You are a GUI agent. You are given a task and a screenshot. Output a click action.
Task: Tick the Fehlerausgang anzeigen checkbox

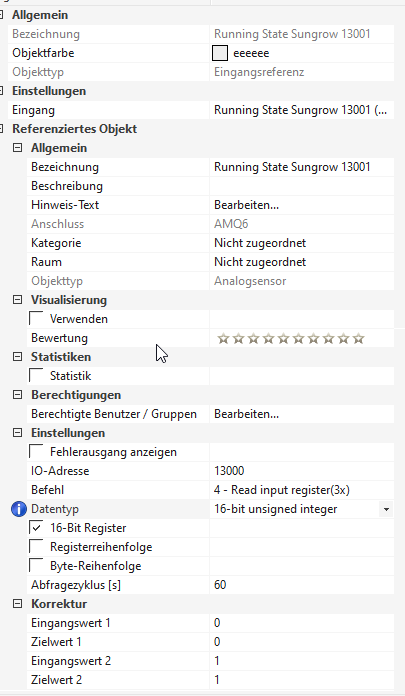click(36, 451)
